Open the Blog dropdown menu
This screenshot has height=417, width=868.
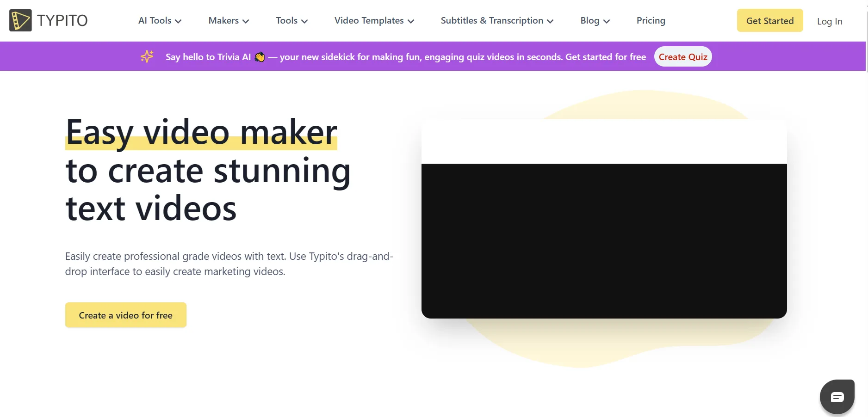pyautogui.click(x=595, y=20)
